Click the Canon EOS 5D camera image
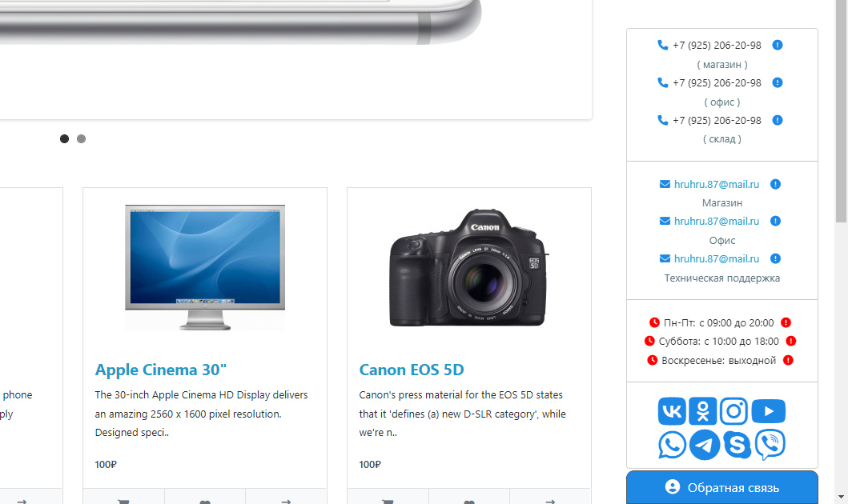Viewport: 848px width, 504px height. (469, 268)
